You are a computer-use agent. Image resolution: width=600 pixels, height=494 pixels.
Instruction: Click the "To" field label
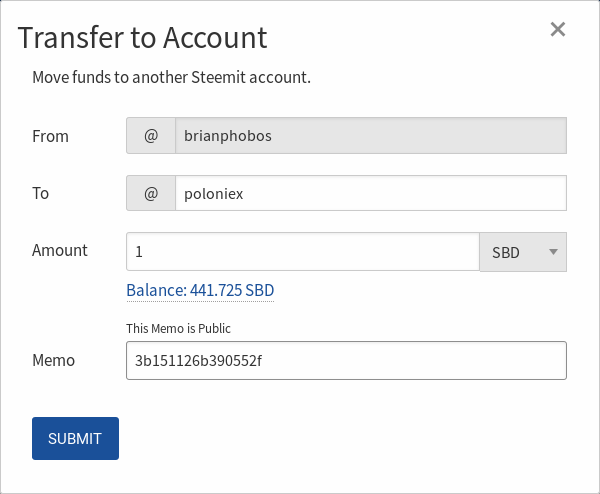41,194
